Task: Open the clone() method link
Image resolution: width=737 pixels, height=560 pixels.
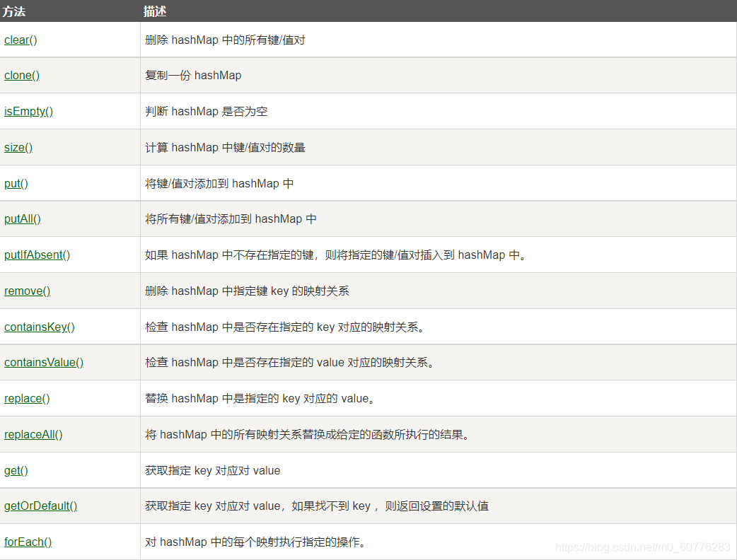Action: (22, 75)
